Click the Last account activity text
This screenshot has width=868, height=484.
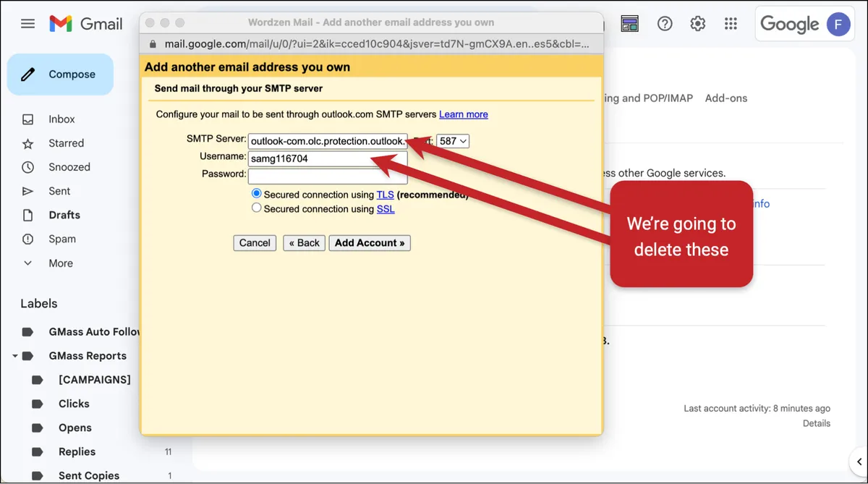click(757, 409)
